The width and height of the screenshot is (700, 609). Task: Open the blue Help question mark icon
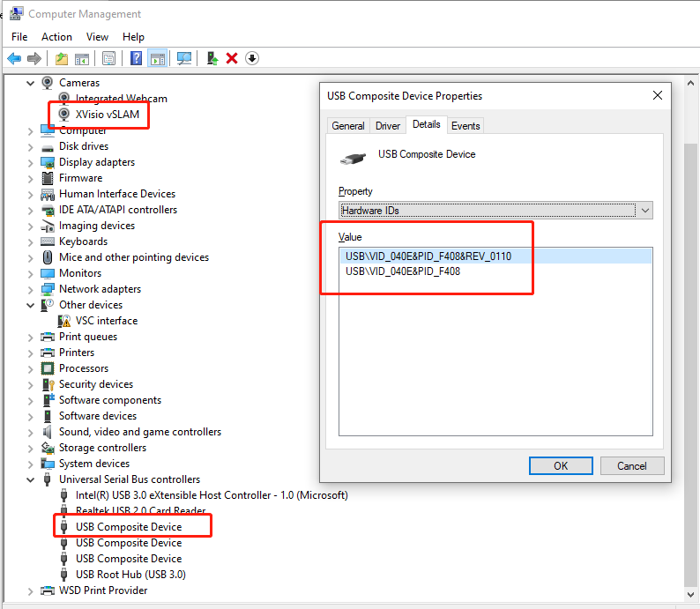(x=136, y=58)
